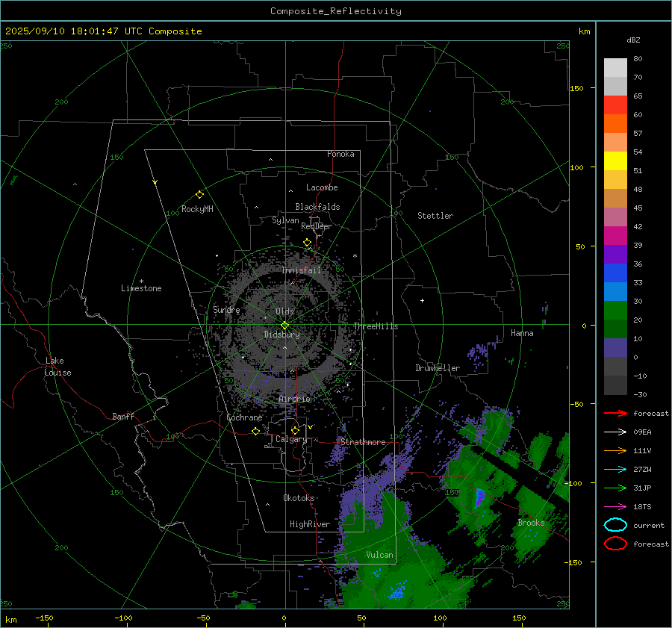Click the cyan 27ZW arrow icon
The image size is (672, 628).
point(615,470)
